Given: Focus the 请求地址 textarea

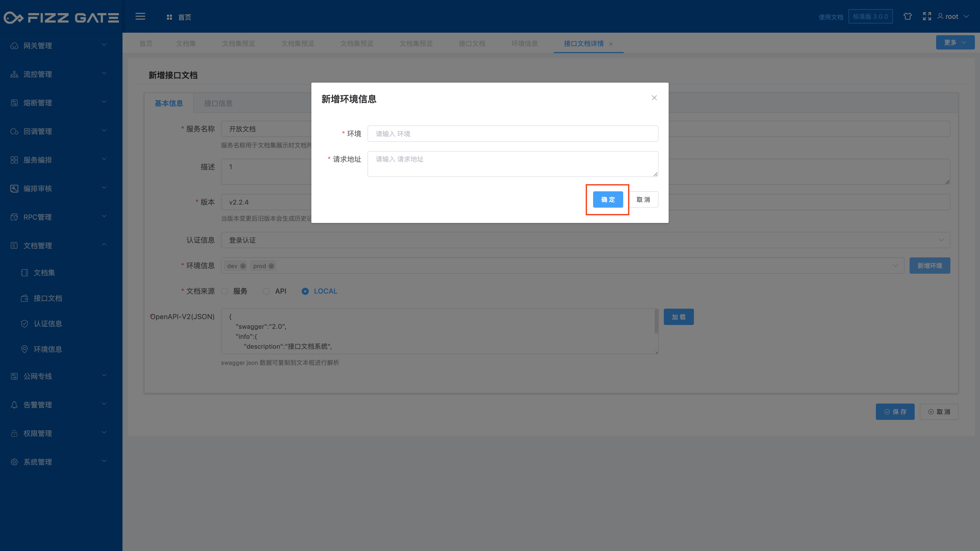Looking at the screenshot, I should 513,164.
